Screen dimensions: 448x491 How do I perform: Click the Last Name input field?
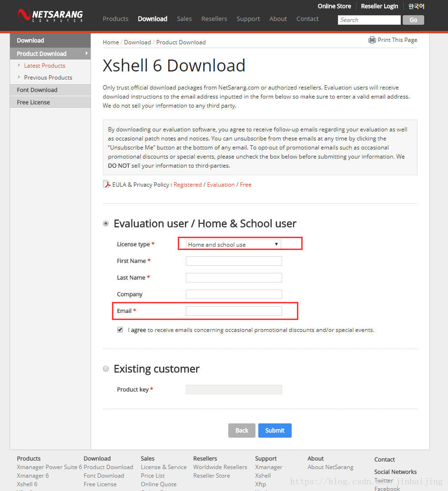pyautogui.click(x=234, y=278)
